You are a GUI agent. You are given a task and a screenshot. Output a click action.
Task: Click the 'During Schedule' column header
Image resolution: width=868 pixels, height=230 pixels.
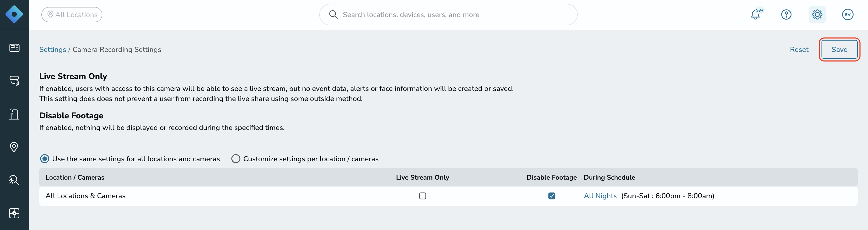(609, 177)
